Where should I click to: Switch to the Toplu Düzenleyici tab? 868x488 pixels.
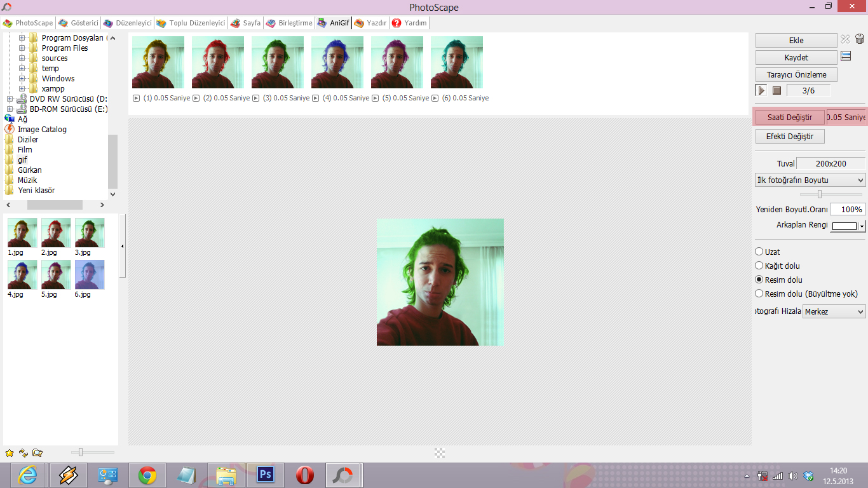pos(191,23)
